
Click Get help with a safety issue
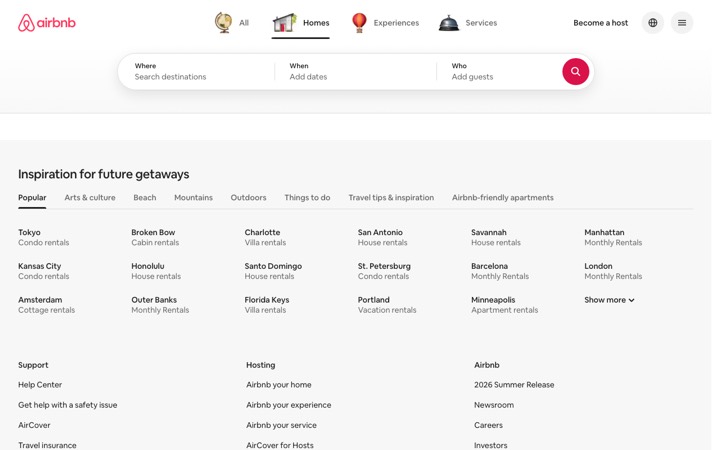(68, 405)
